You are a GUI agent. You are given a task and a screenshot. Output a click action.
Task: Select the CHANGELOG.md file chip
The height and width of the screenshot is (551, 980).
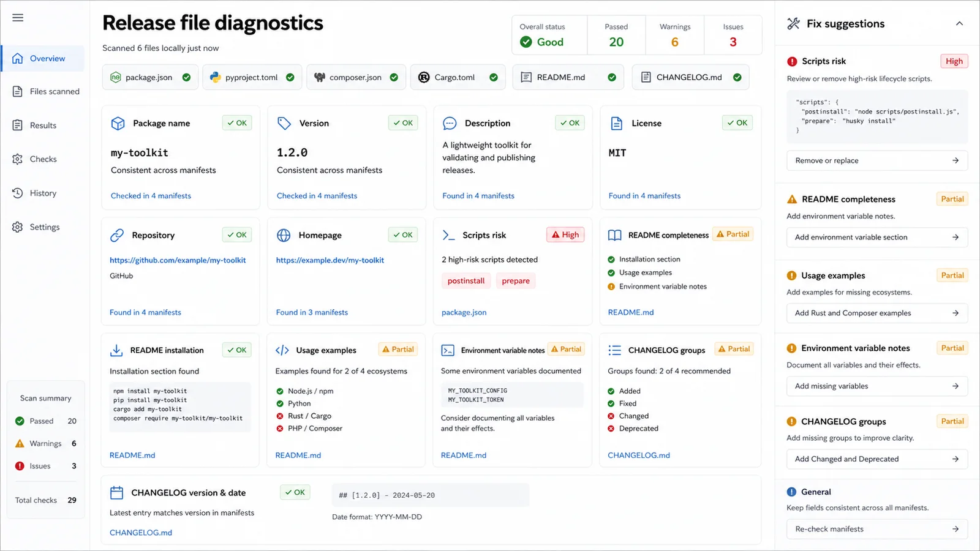690,77
